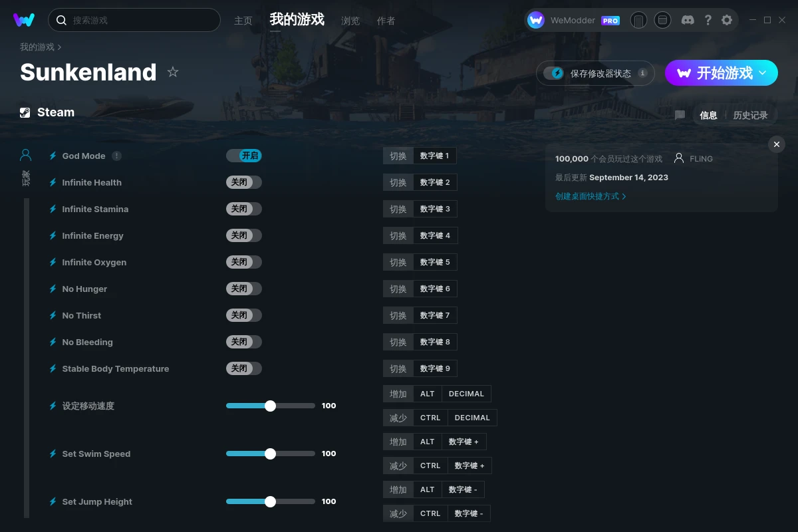798x532 pixels.
Task: Click the save trainer state info icon
Action: [x=642, y=73]
